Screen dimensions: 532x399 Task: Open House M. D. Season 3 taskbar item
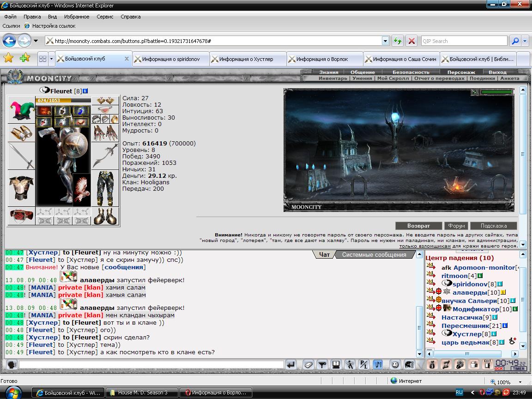[x=142, y=393]
